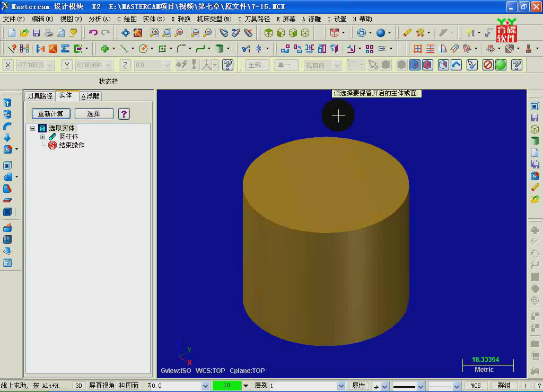
Task: Click the WCS button in status bar
Action: (x=476, y=386)
